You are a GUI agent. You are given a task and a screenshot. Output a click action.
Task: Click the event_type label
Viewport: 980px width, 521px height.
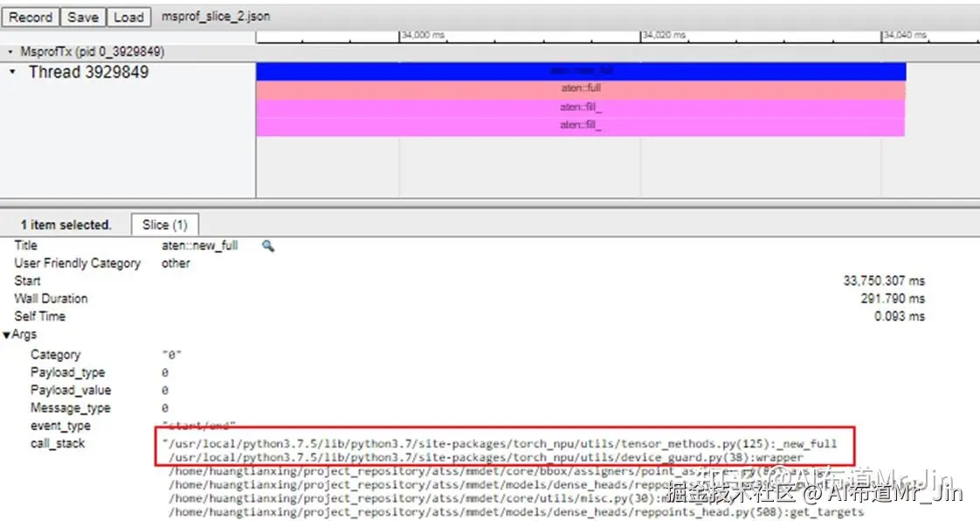tap(60, 426)
